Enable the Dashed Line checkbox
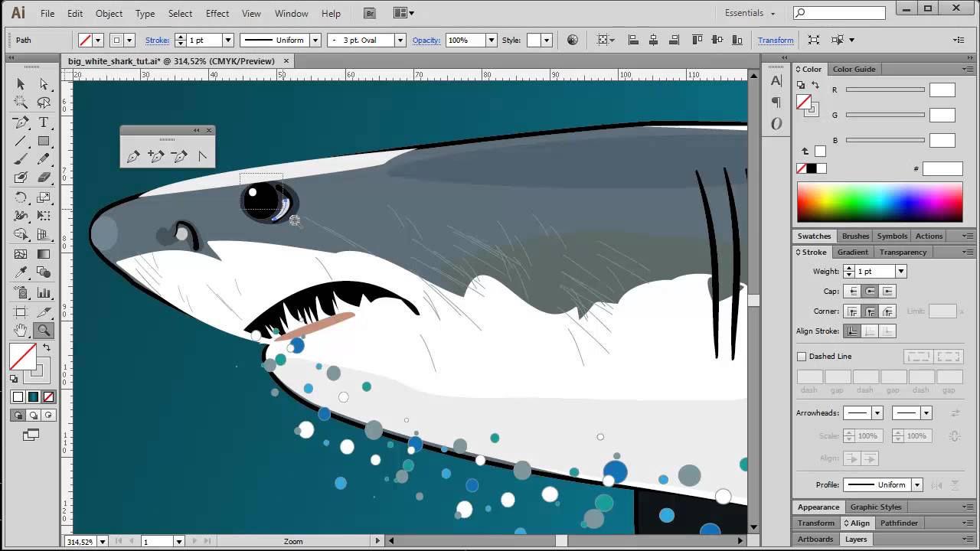Image resolution: width=980 pixels, height=551 pixels. click(802, 356)
